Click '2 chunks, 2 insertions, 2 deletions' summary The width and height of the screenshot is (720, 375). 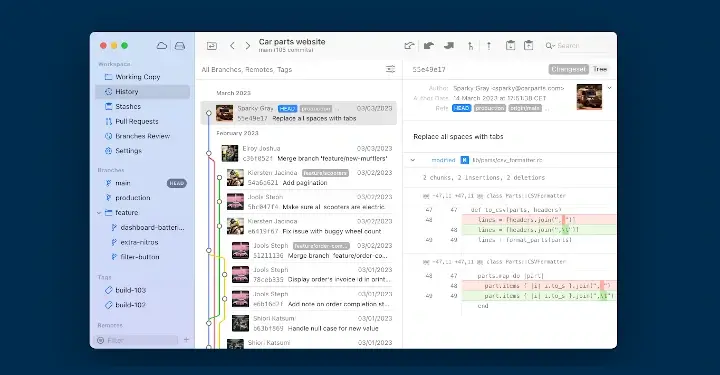coord(484,178)
